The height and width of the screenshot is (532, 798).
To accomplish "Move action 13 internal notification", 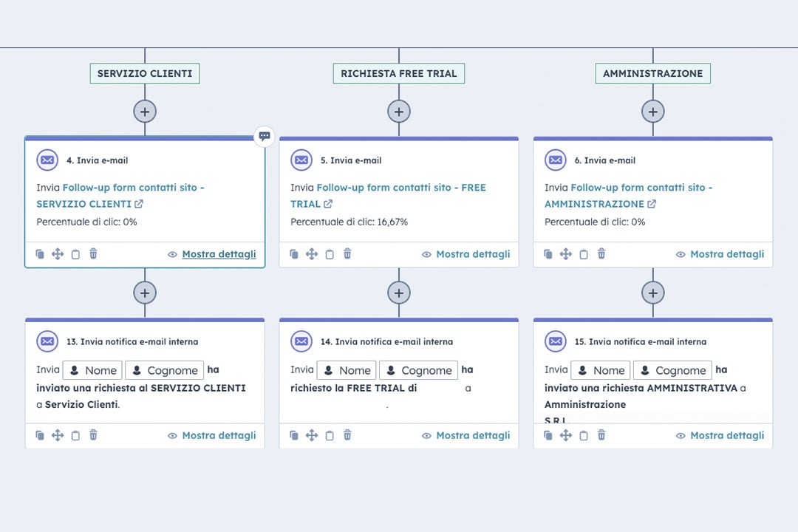I will coord(58,435).
